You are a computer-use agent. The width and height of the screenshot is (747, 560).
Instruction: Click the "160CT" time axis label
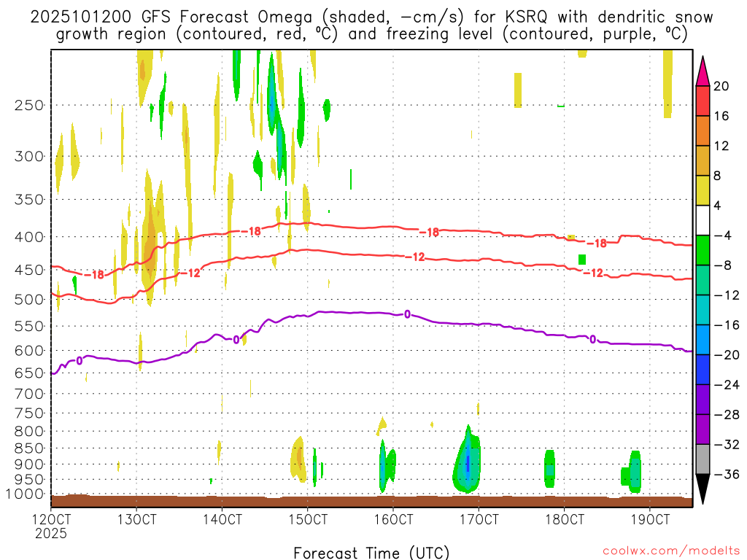pos(393,519)
